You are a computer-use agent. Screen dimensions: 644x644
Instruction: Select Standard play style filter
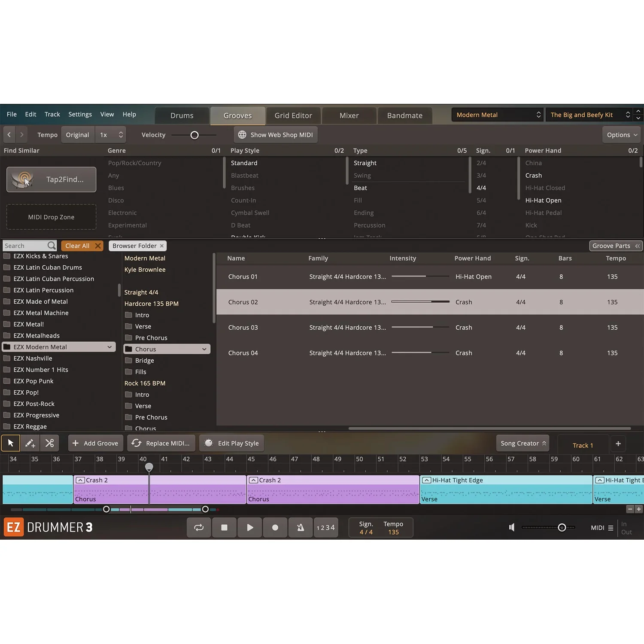point(244,163)
